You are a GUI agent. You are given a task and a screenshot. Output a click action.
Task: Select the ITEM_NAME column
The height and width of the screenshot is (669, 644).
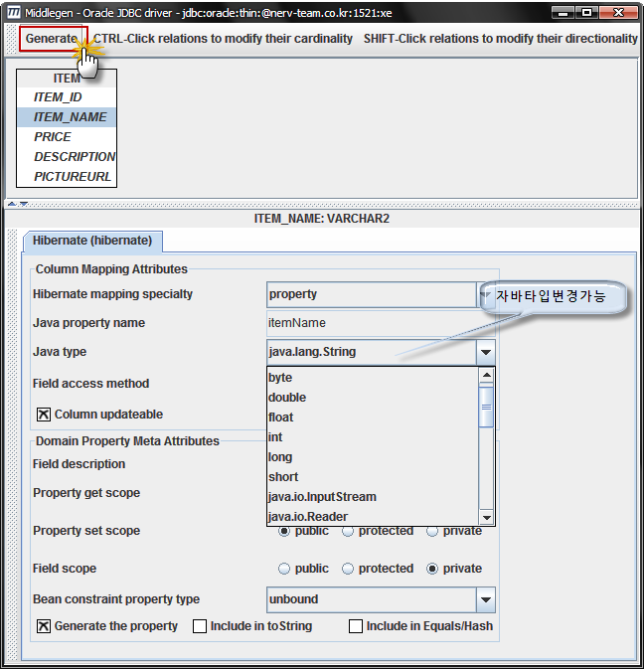[x=67, y=117]
